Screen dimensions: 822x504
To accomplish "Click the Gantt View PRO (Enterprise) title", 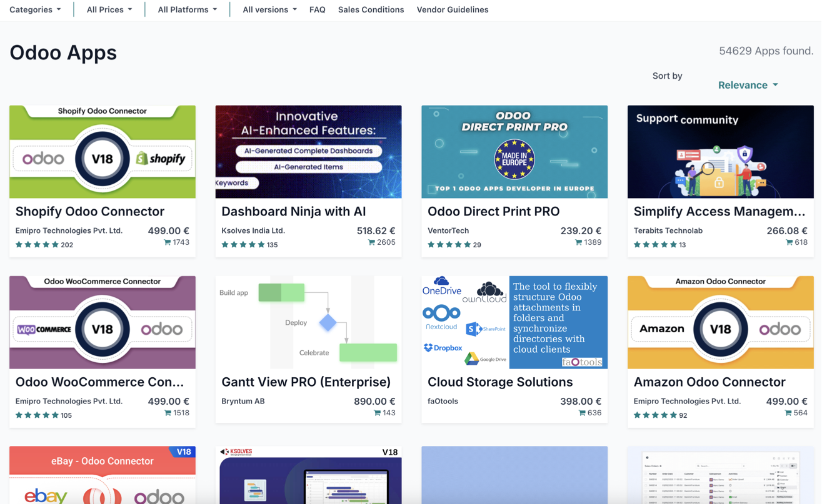I will [306, 382].
